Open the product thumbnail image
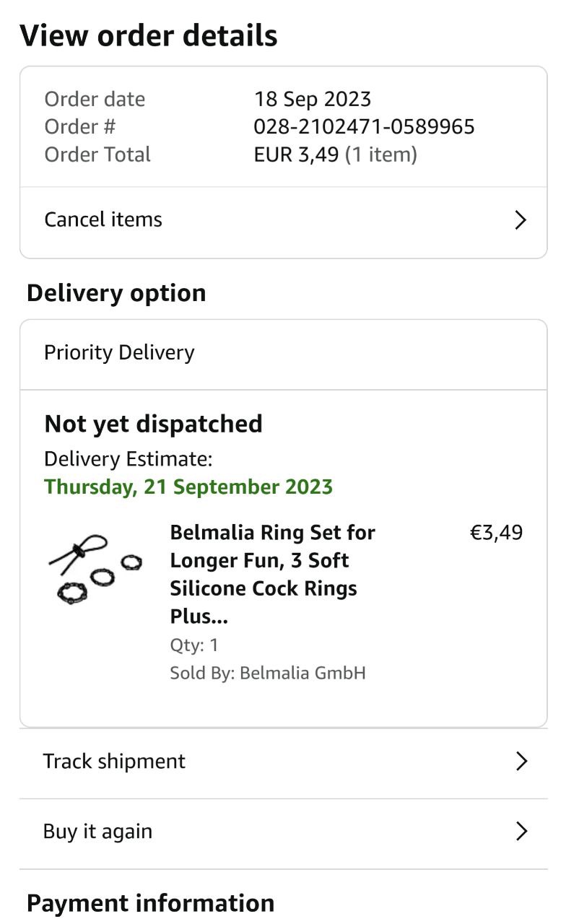The height and width of the screenshot is (924, 566). point(95,570)
